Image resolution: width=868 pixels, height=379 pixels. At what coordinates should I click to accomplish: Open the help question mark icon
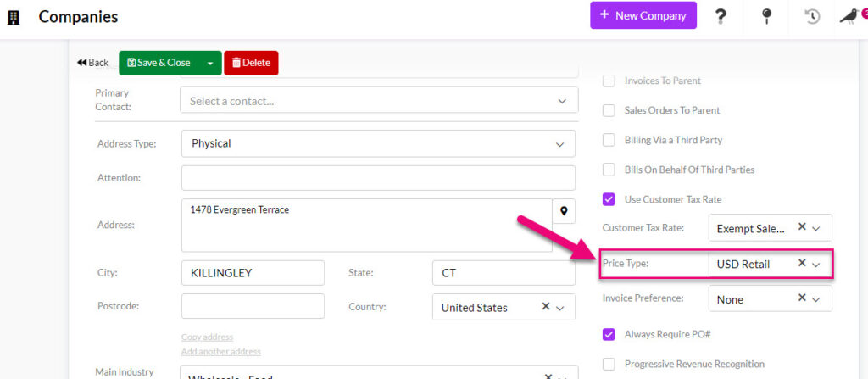coord(721,16)
